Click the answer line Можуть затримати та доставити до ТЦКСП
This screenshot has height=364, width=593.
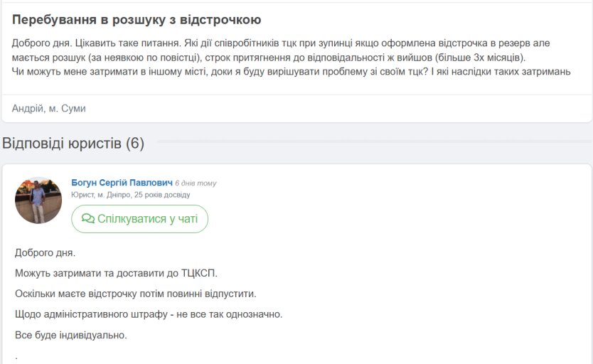coord(116,273)
